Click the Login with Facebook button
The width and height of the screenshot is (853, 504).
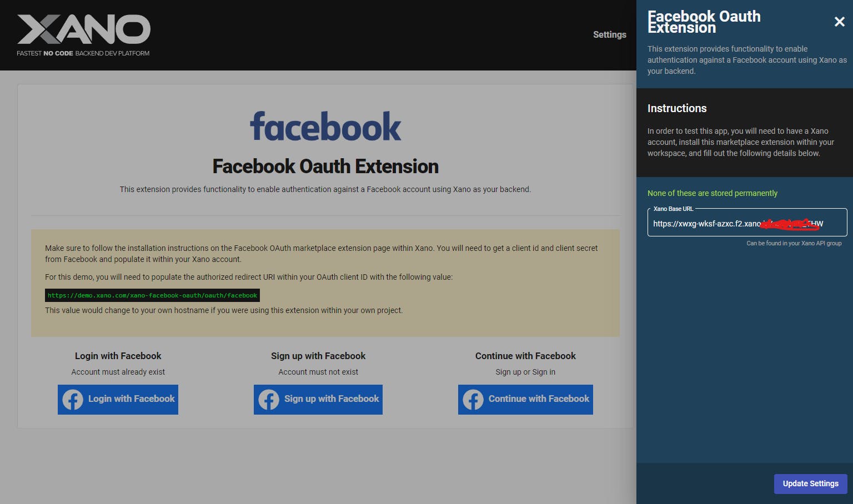point(118,399)
